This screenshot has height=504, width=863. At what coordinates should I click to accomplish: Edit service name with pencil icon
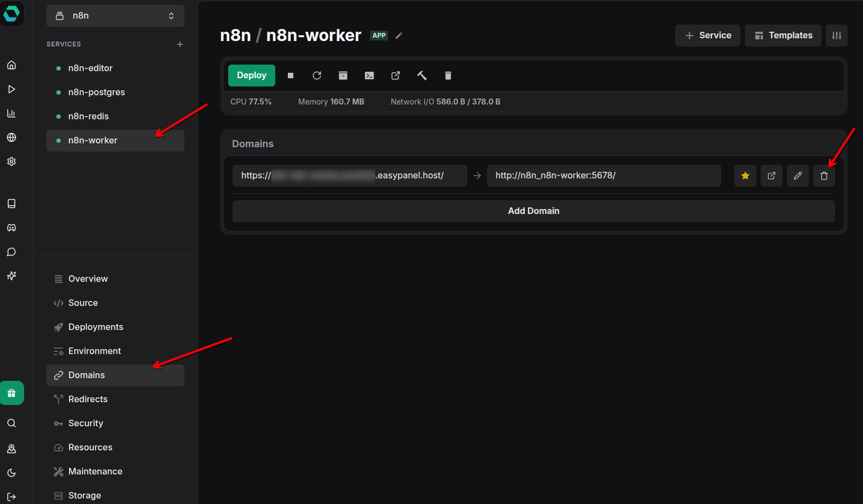(x=399, y=36)
